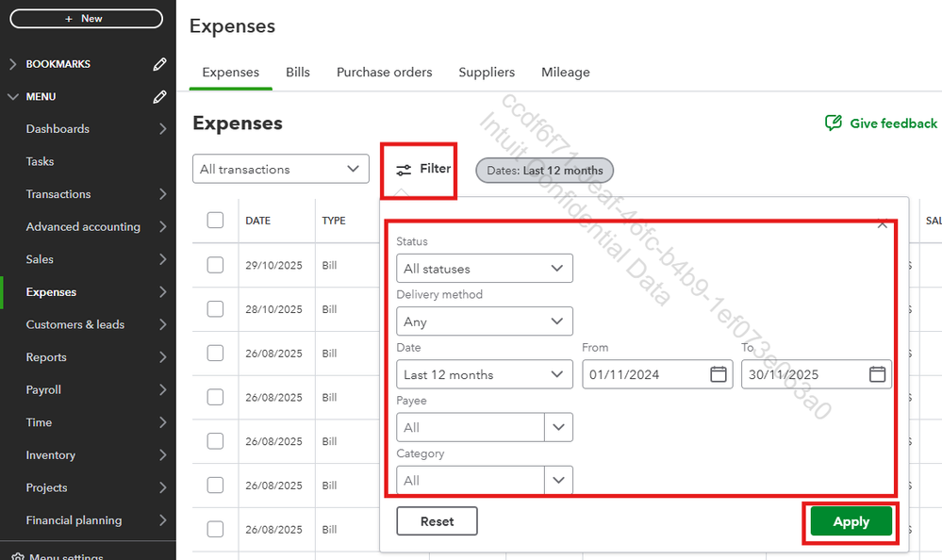Switch to the Bills tab

(298, 72)
